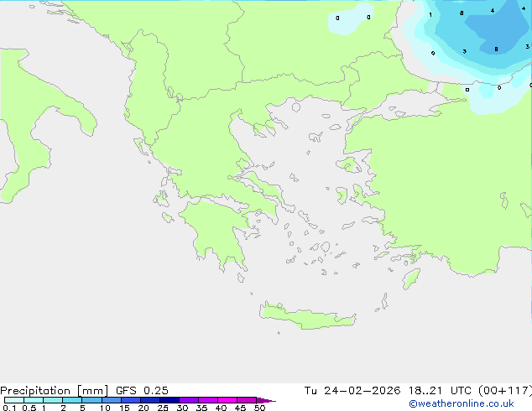
Task: Click the legend label "15"
Action: pos(124,408)
